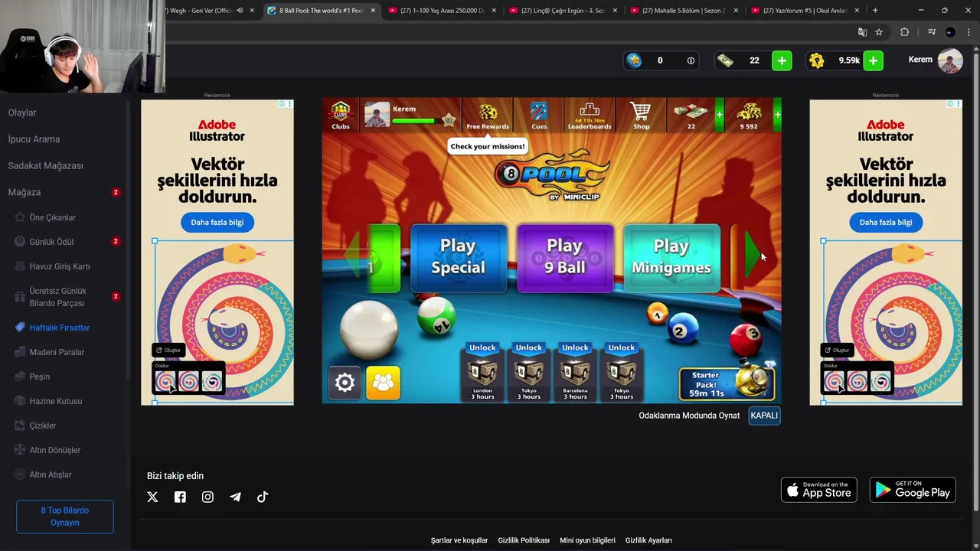Select Ücretsiz Günlük Bilardo Parçası
This screenshot has height=551, width=980.
[58, 297]
